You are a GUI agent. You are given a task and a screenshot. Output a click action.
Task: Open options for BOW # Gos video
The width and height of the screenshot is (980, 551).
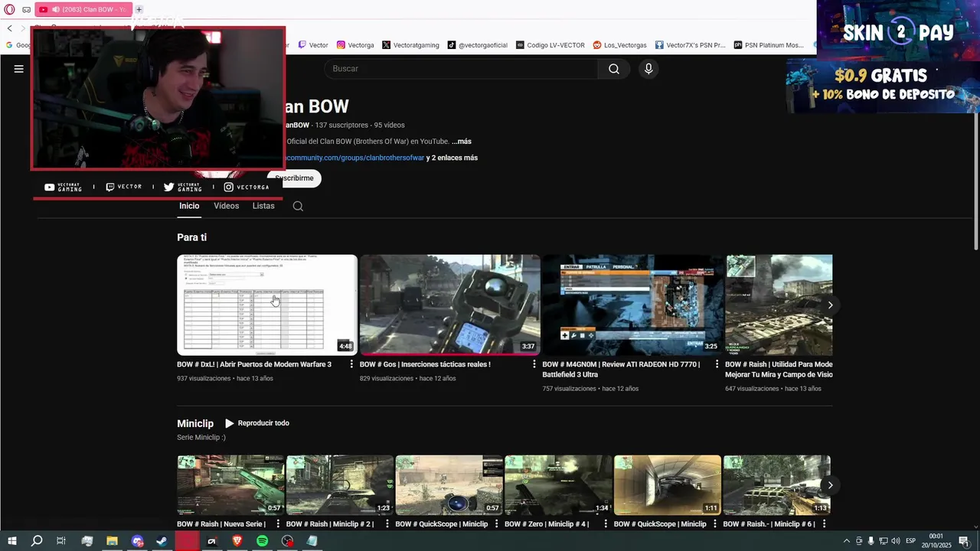point(534,364)
